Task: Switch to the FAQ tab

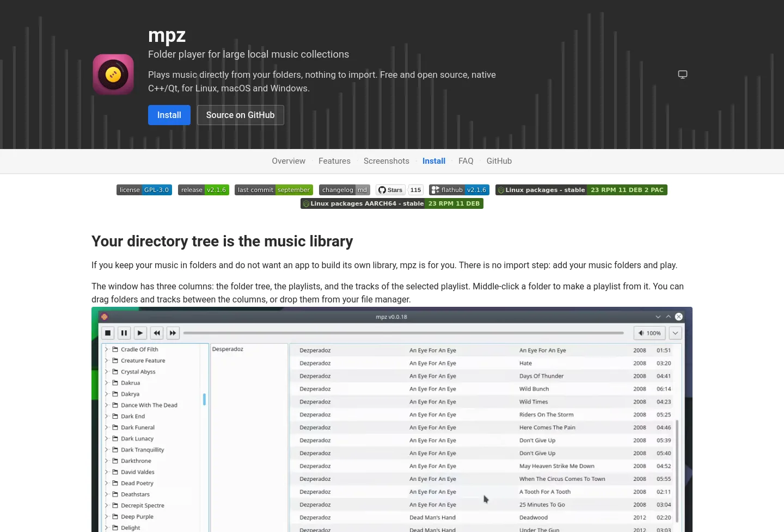Action: [x=466, y=161]
